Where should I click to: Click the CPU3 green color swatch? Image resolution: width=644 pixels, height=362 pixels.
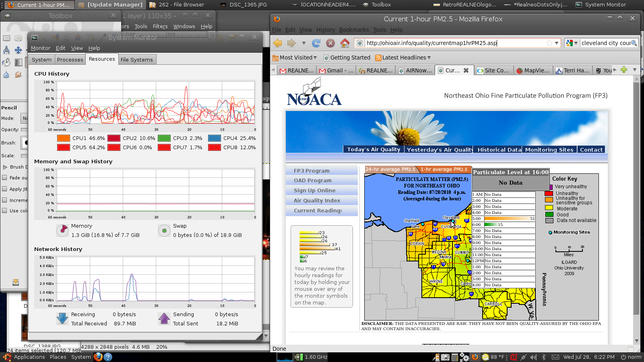pyautogui.click(x=164, y=138)
